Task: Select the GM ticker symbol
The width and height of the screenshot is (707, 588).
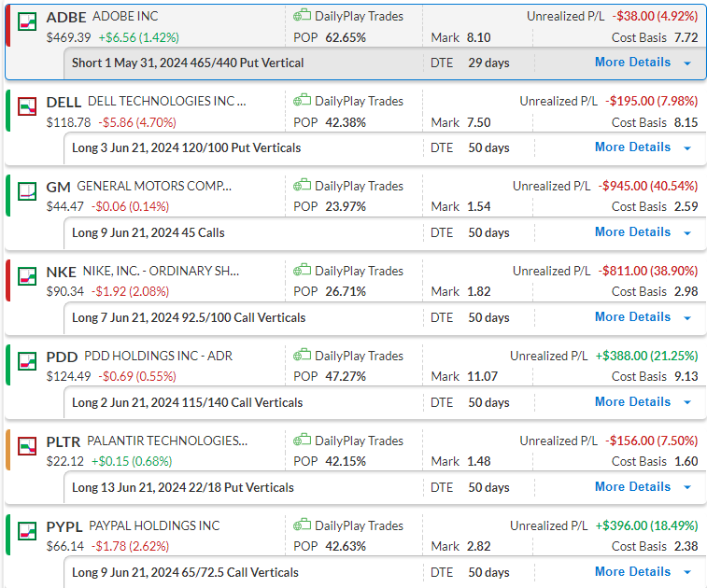Action: coord(58,187)
